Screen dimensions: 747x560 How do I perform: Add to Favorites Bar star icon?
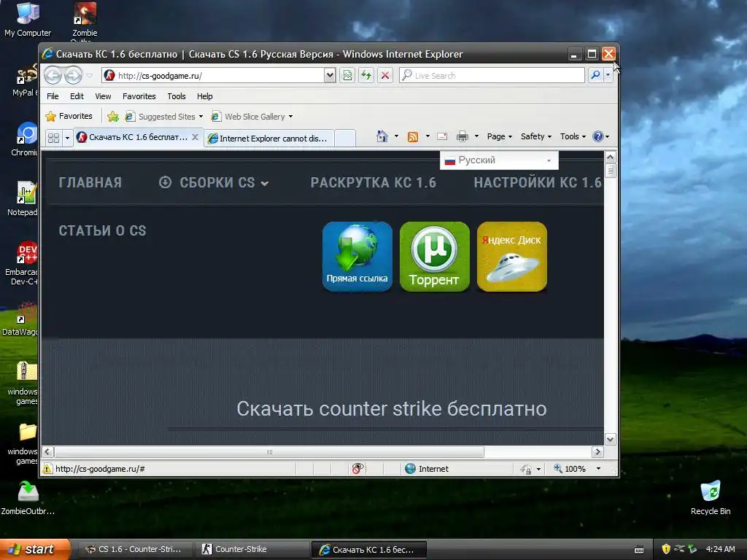pyautogui.click(x=113, y=116)
